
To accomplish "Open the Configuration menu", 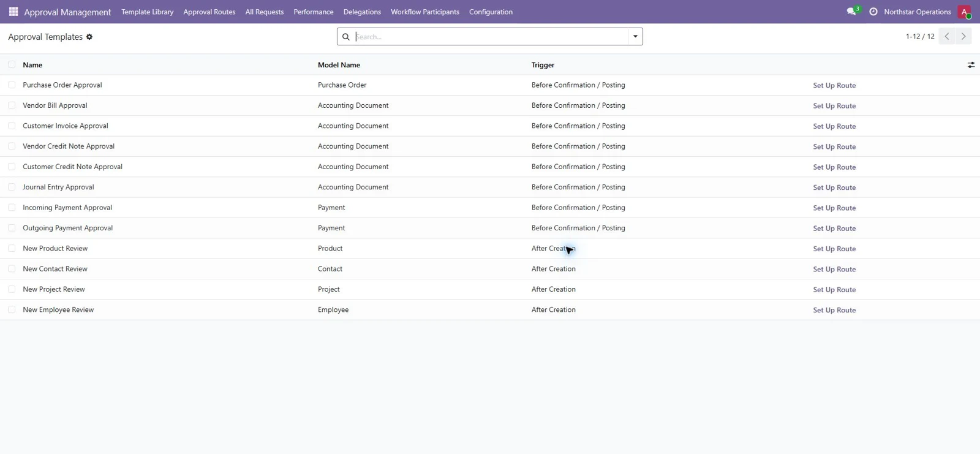I will tap(491, 12).
